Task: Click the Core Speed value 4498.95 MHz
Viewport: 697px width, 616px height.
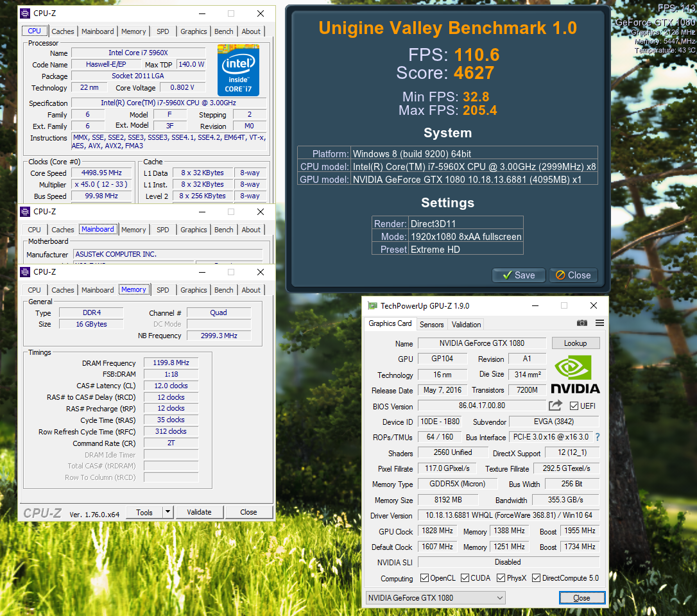Action: pyautogui.click(x=101, y=173)
